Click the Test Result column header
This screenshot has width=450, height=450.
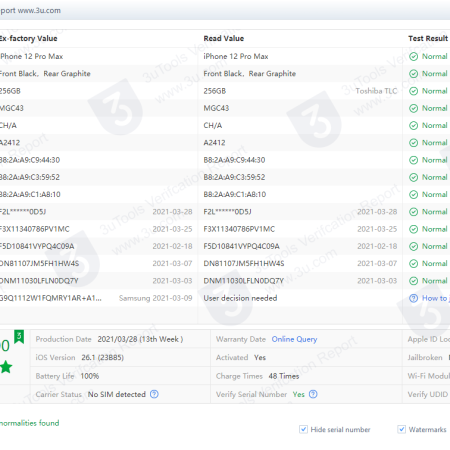click(428, 39)
